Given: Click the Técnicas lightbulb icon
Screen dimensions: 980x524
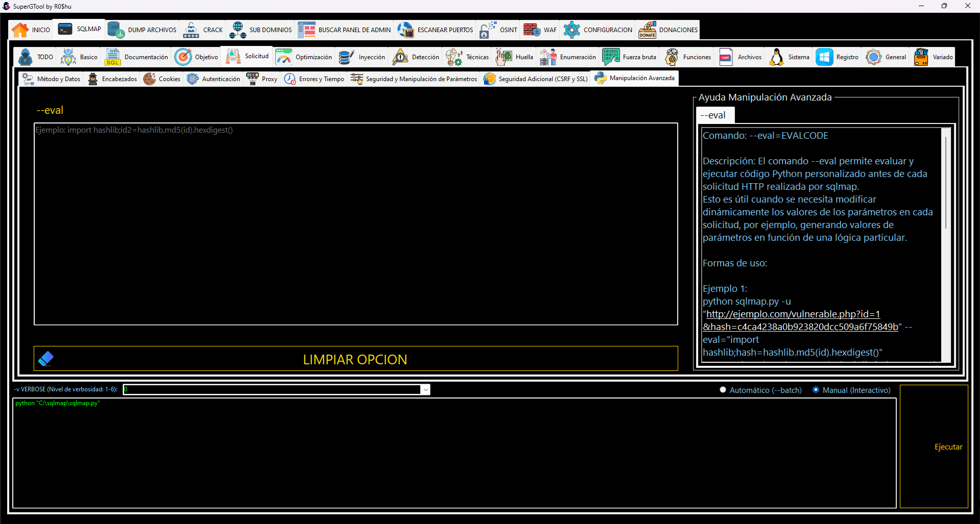Looking at the screenshot, I should click(454, 57).
